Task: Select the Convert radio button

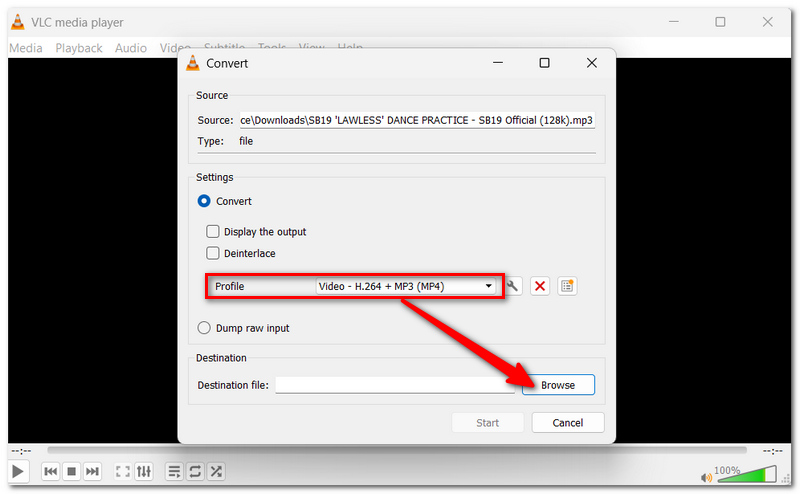Action: point(204,201)
